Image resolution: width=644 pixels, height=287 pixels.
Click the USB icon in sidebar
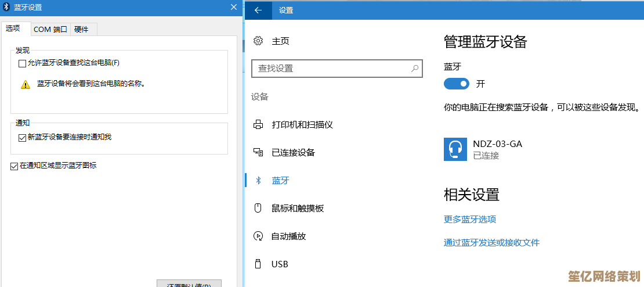[x=259, y=264]
